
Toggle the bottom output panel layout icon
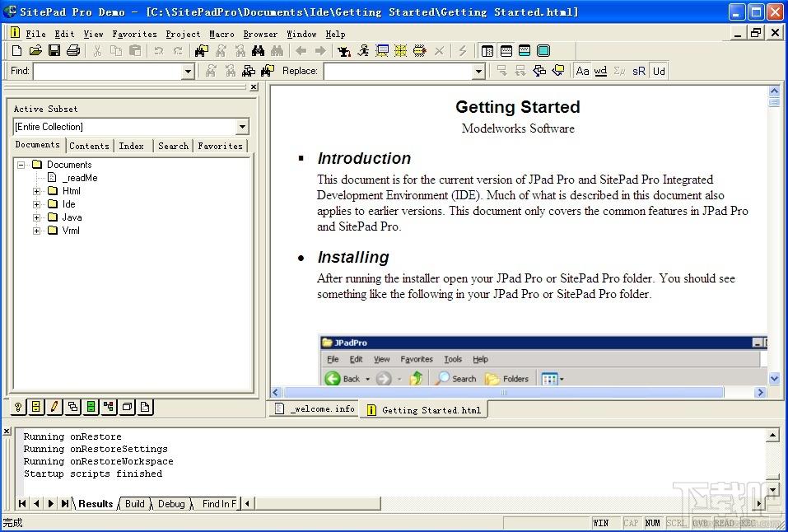(506, 50)
